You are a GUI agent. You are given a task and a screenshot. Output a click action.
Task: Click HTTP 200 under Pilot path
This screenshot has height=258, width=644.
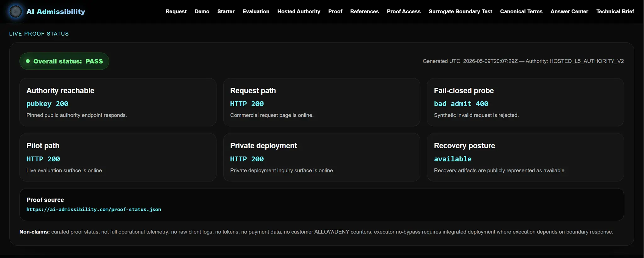[43, 159]
